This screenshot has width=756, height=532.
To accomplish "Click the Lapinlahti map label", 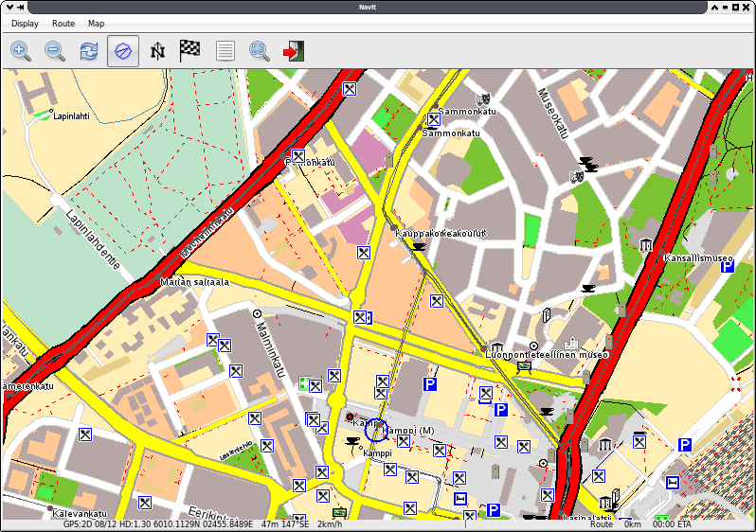I will (x=71, y=116).
